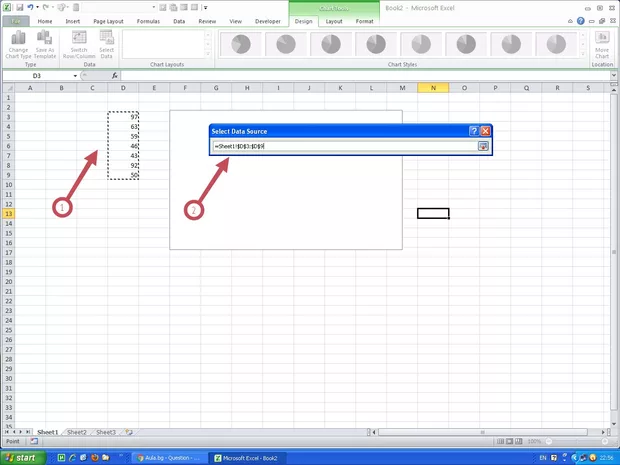Minimize the ribbon using the caret icon
Screen dimensions: 620x465
tap(570, 21)
